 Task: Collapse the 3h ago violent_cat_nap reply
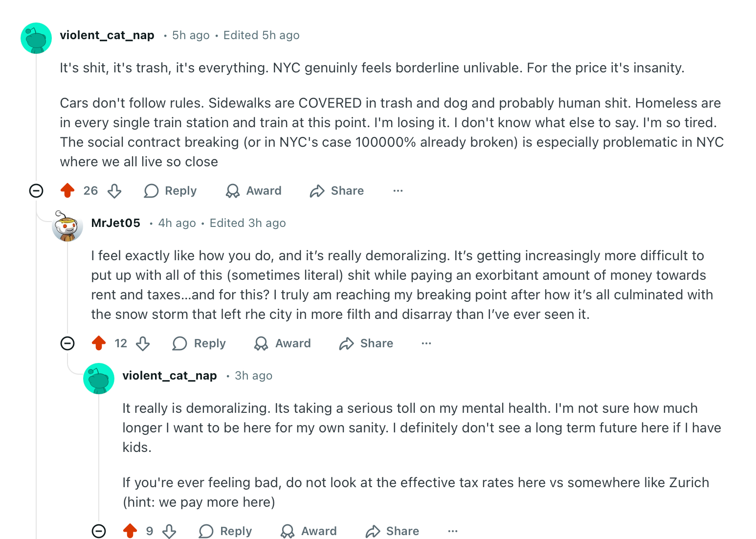(99, 531)
